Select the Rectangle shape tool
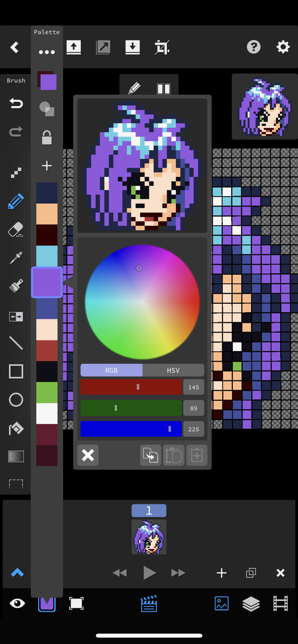Screen dimensions: 298x644 click(x=16, y=371)
